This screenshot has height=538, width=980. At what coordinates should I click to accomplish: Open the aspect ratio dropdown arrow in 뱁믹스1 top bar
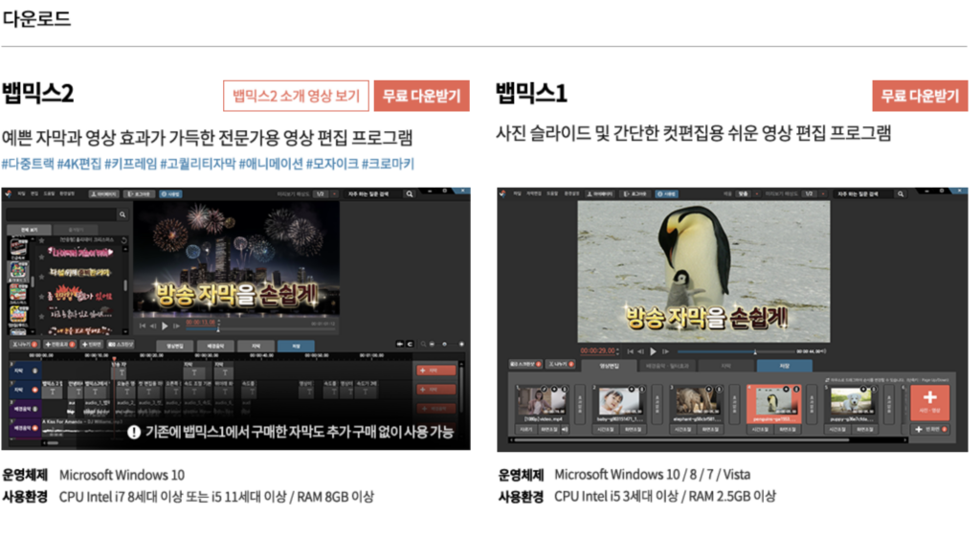tap(757, 193)
